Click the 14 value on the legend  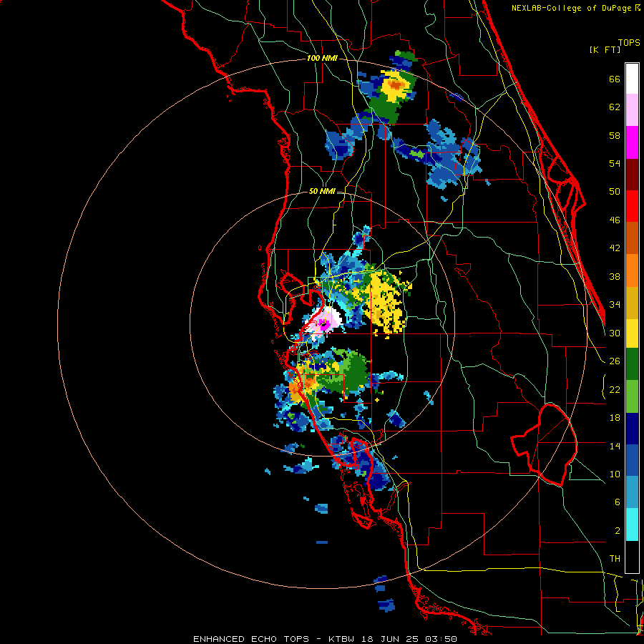(x=615, y=446)
